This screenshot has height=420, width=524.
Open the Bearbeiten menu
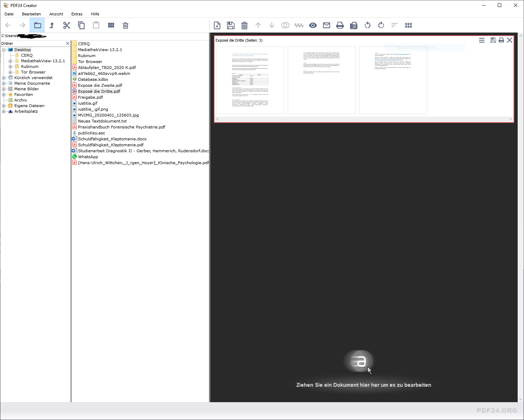click(x=32, y=14)
